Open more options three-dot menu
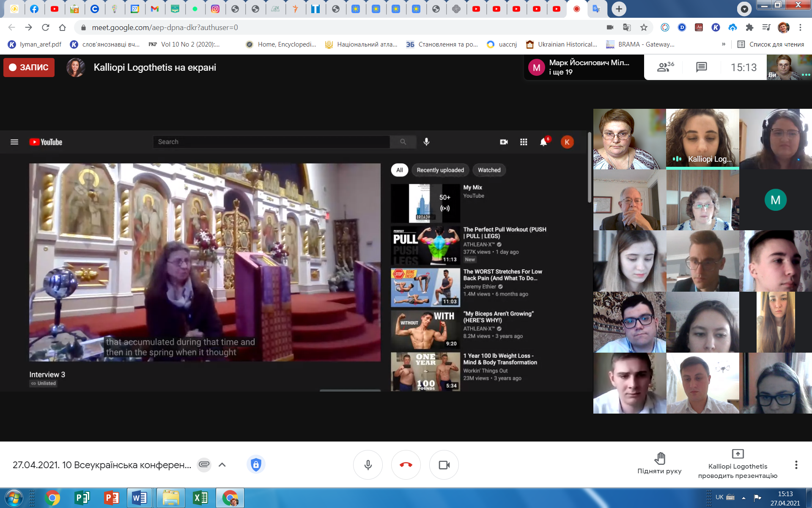The image size is (812, 508). [x=796, y=465]
